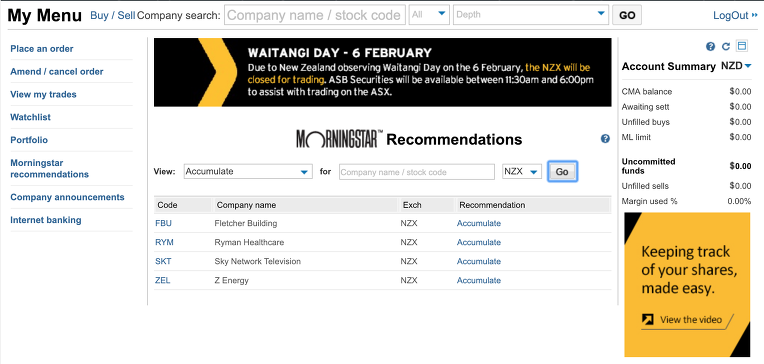Open help for Morningstar Recommendations
764x364 pixels.
(605, 139)
